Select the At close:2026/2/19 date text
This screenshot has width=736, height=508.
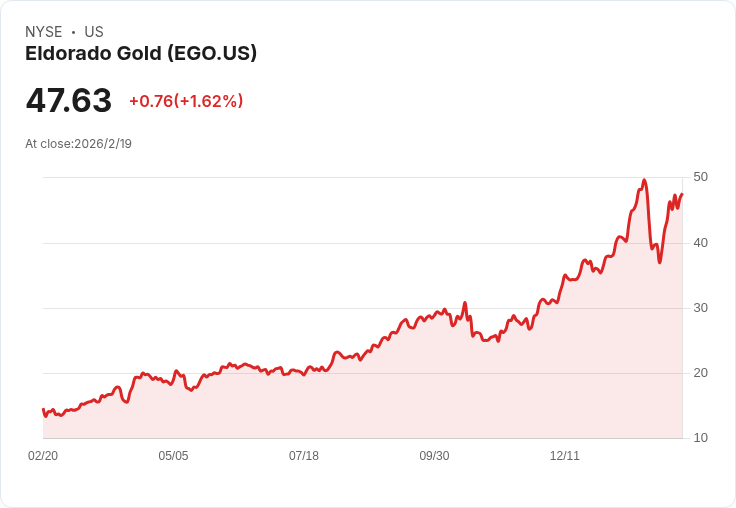(78, 144)
